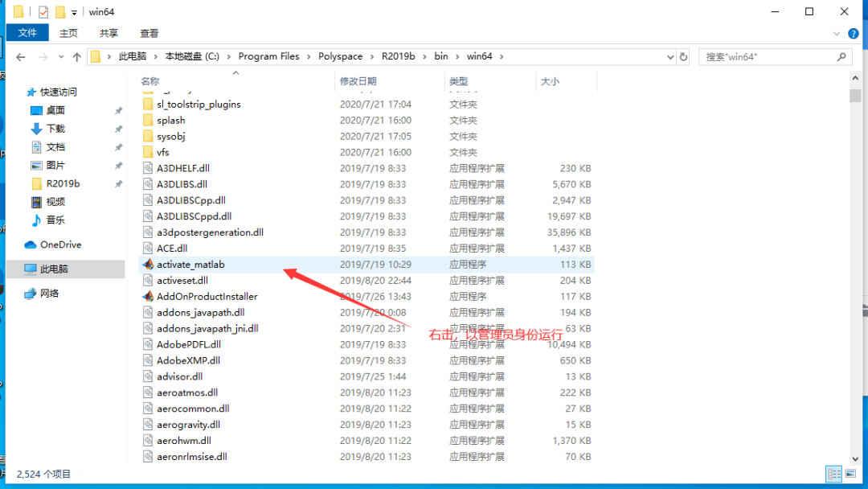868x489 pixels.
Task: Open Explorer help question mark
Action: tap(854, 34)
